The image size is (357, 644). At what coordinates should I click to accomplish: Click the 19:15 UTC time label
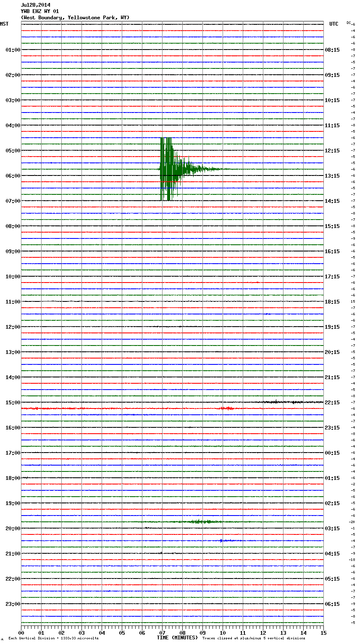[332, 327]
